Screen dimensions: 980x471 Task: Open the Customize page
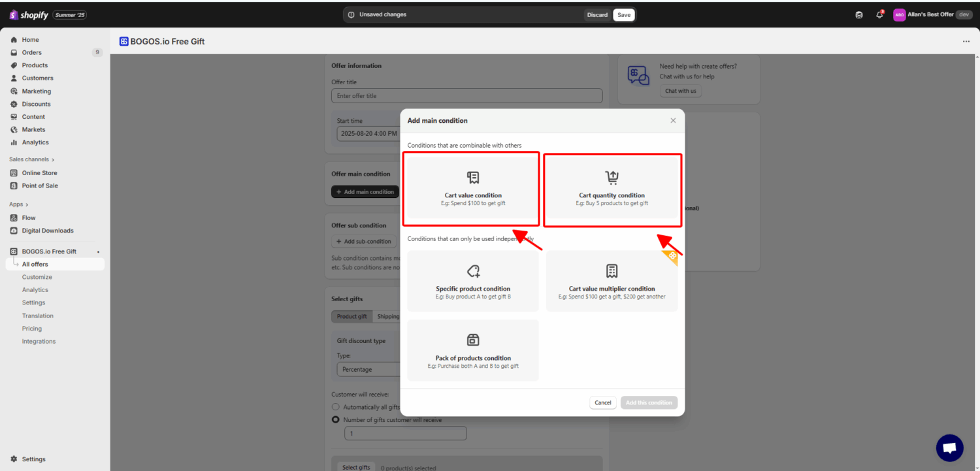[37, 277]
